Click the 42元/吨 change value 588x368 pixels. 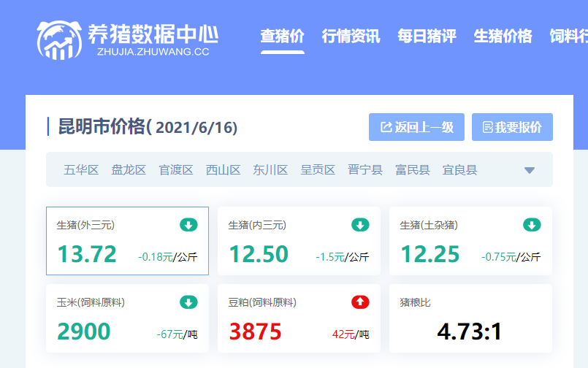351,334
